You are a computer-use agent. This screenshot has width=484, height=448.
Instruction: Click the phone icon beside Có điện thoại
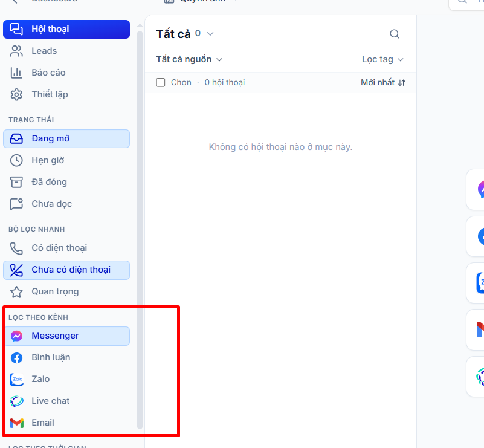pyautogui.click(x=16, y=248)
